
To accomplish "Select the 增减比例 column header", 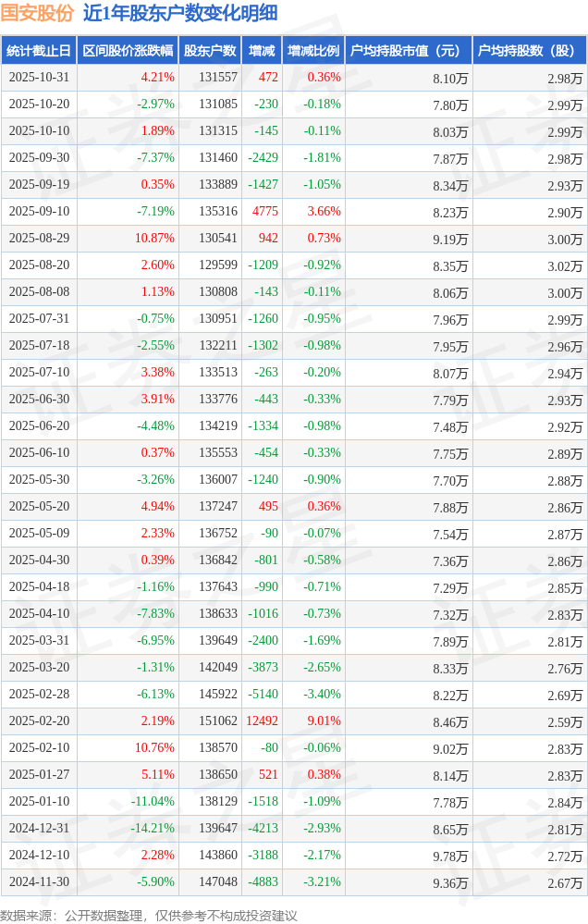I will pos(313,51).
